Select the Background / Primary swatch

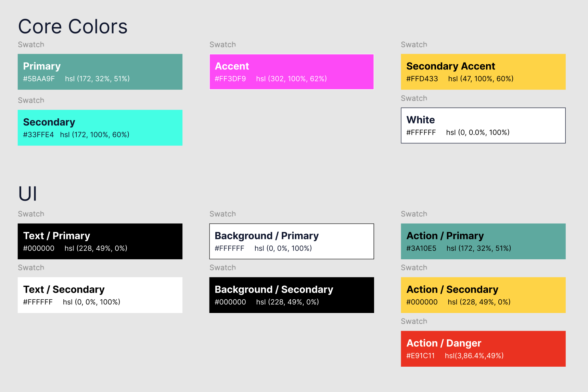pos(291,241)
